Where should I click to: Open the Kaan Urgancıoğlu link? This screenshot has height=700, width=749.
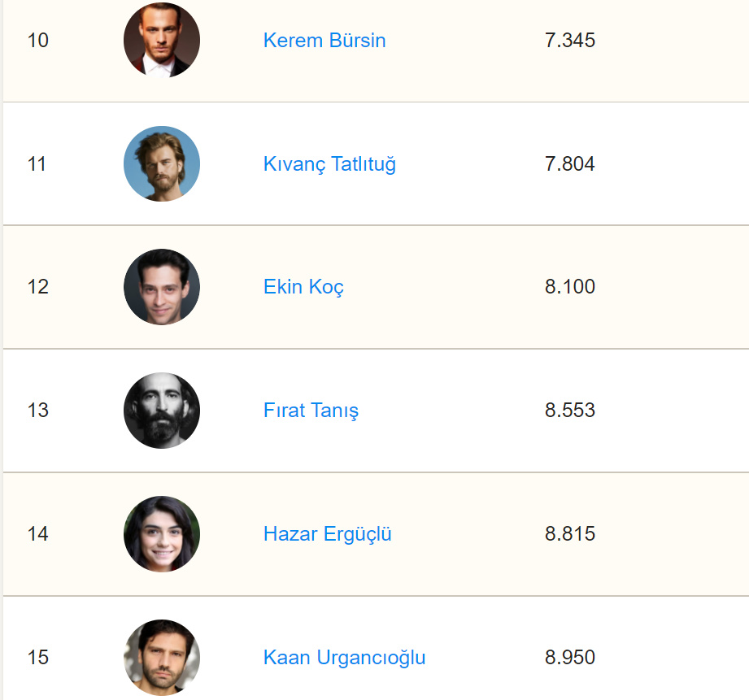pos(344,657)
